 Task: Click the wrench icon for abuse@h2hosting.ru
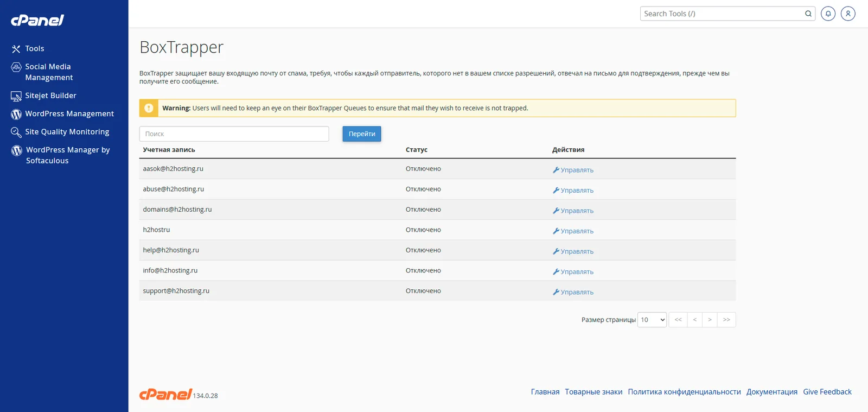pos(556,191)
